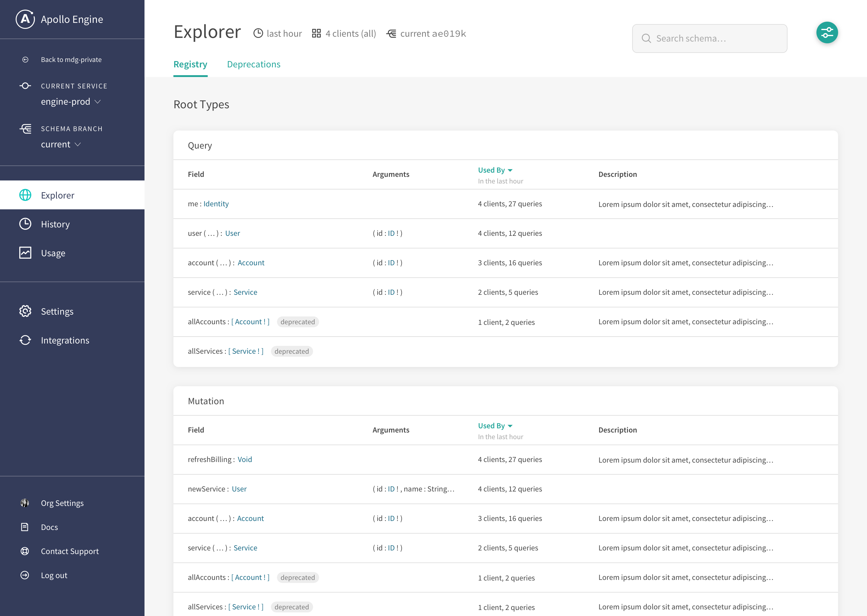Select the Registry tab

click(190, 64)
